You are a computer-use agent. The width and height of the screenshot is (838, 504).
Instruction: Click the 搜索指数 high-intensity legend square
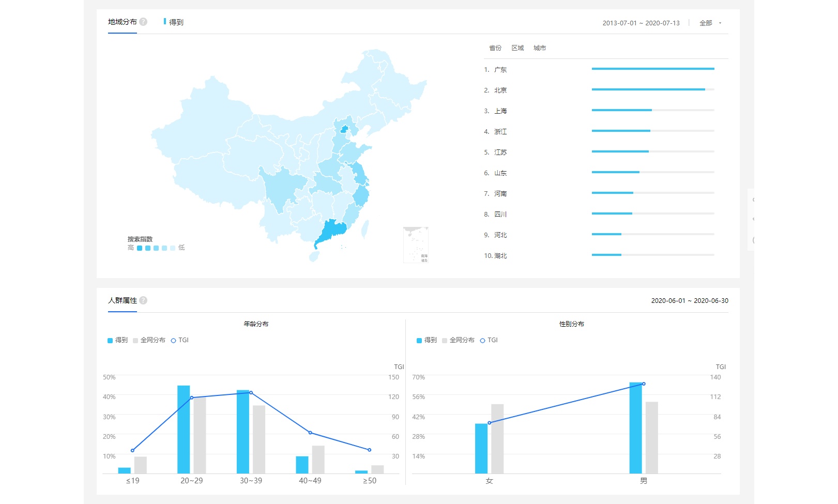[140, 248]
